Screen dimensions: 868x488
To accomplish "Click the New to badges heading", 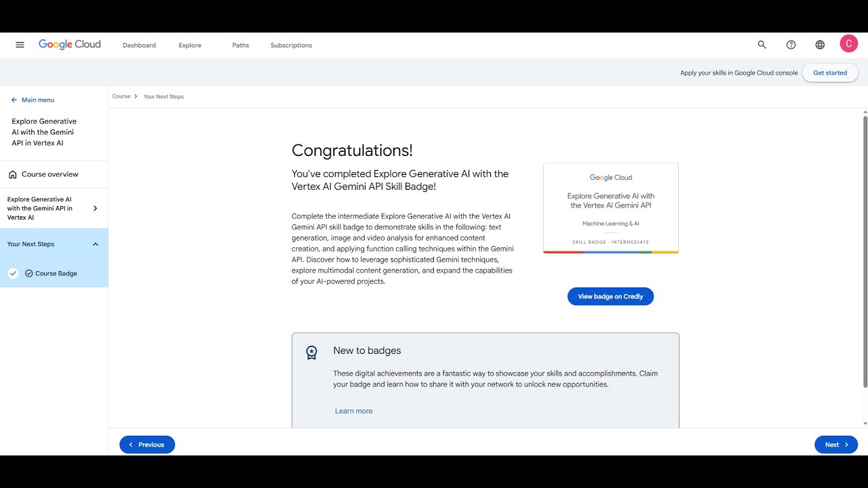I will click(x=367, y=350).
